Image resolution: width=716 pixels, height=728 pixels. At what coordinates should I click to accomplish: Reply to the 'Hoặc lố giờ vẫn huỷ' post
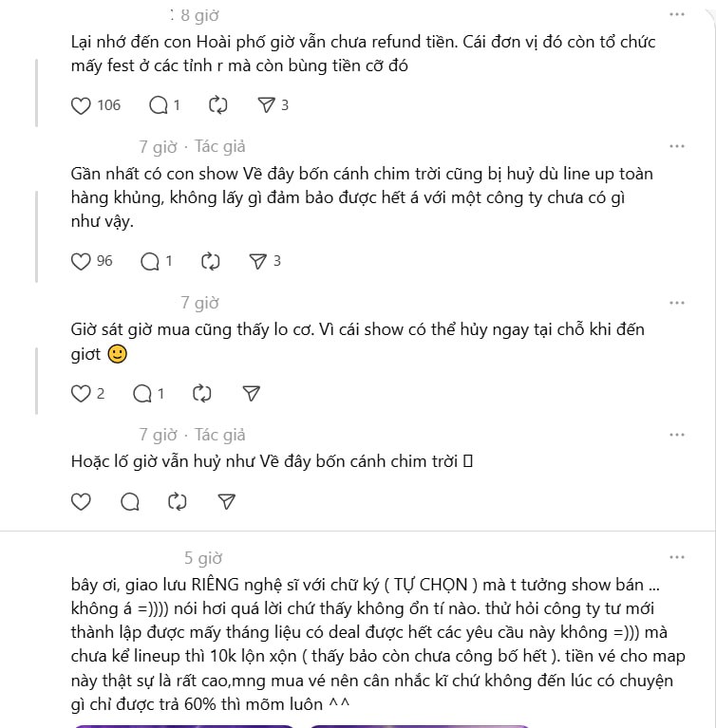pos(130,501)
